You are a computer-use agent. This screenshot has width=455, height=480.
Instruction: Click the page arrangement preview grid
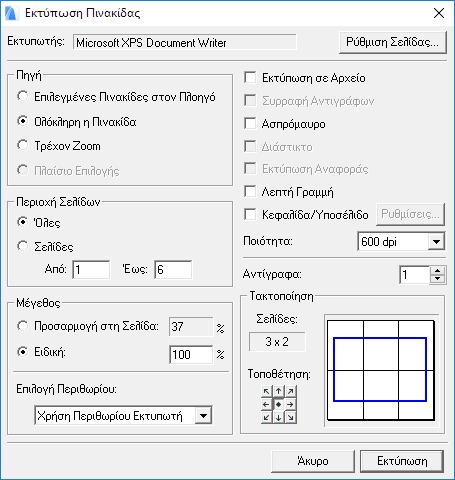[x=381, y=370]
